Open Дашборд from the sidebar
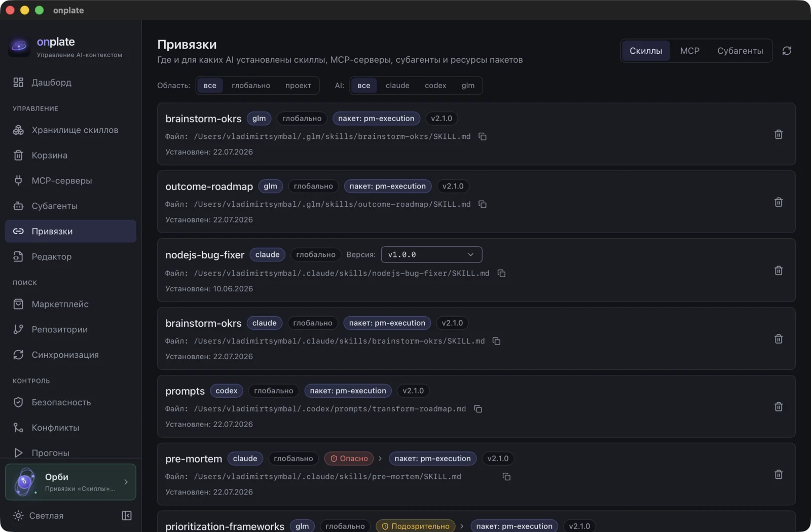The width and height of the screenshot is (811, 532). pos(70,83)
